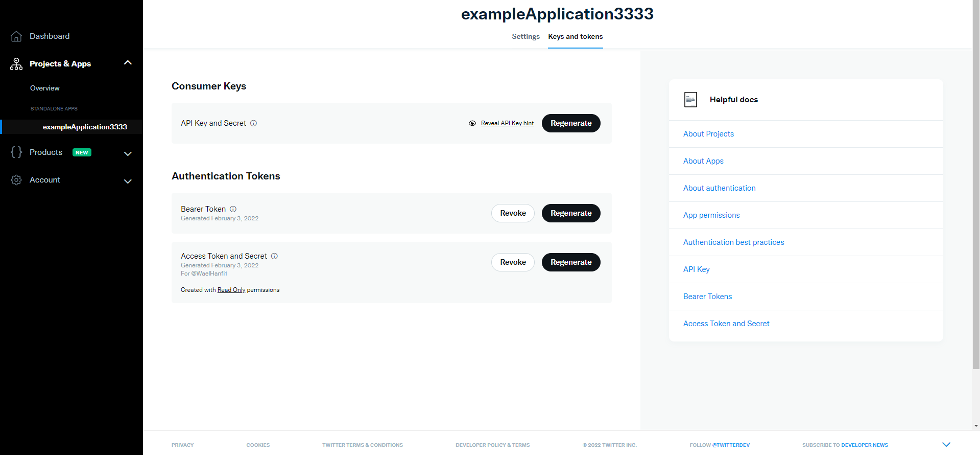Image resolution: width=980 pixels, height=455 pixels.
Task: Open the About authentication doc link
Action: (719, 188)
